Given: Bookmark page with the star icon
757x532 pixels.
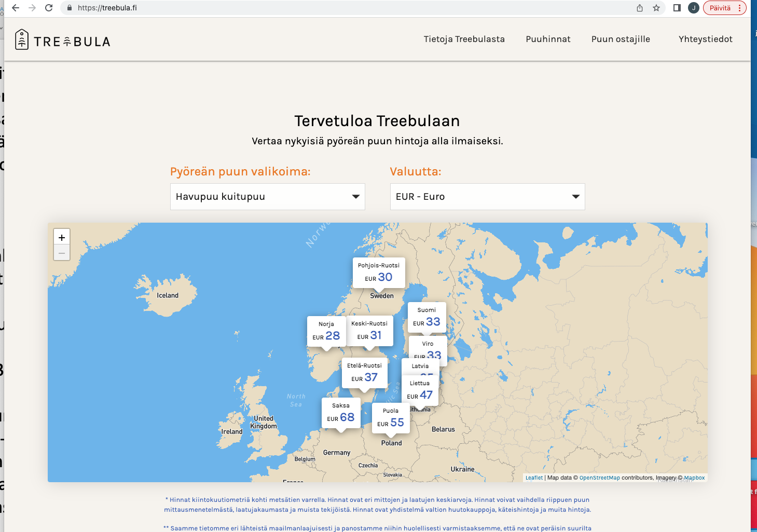Looking at the screenshot, I should pyautogui.click(x=656, y=8).
